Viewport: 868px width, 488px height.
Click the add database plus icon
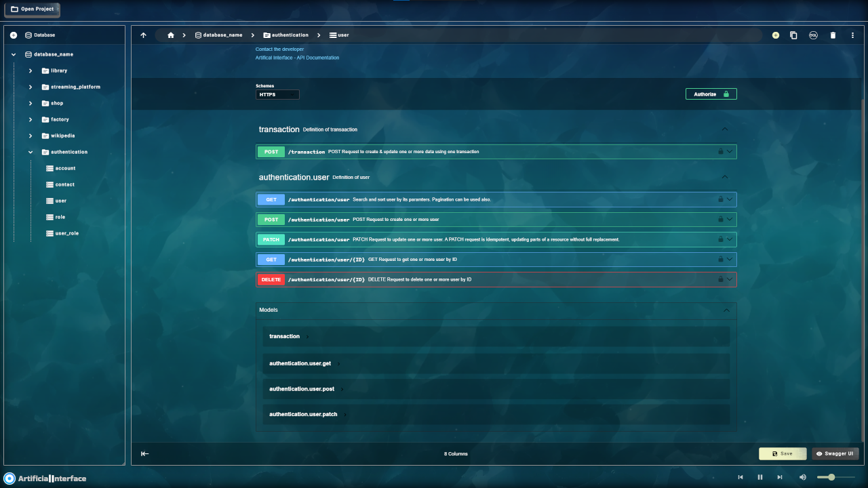(x=14, y=35)
